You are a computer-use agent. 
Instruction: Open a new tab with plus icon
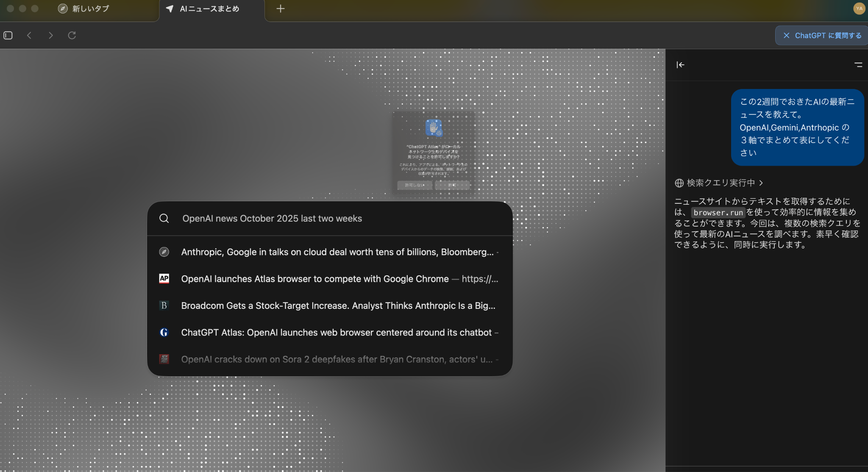[x=281, y=8]
